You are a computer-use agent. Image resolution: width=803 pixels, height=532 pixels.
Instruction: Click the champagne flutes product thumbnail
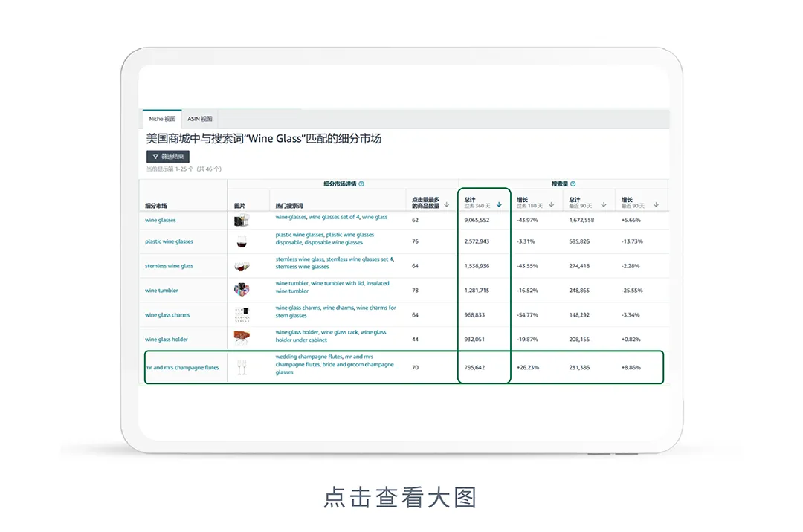pyautogui.click(x=242, y=367)
